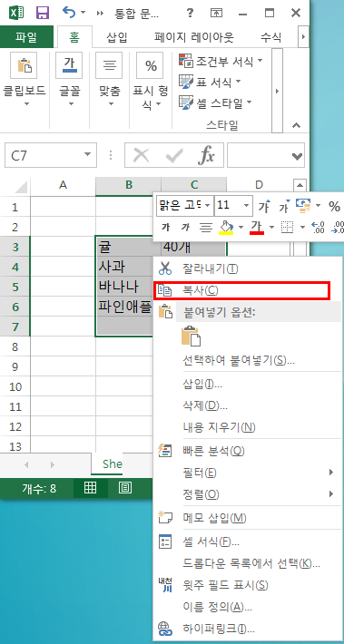
Task: Collapse the ribbon with the chevron
Action: [x=296, y=125]
